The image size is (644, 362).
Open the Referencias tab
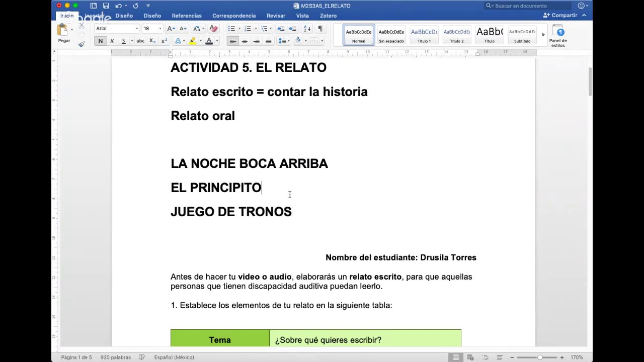(187, 16)
